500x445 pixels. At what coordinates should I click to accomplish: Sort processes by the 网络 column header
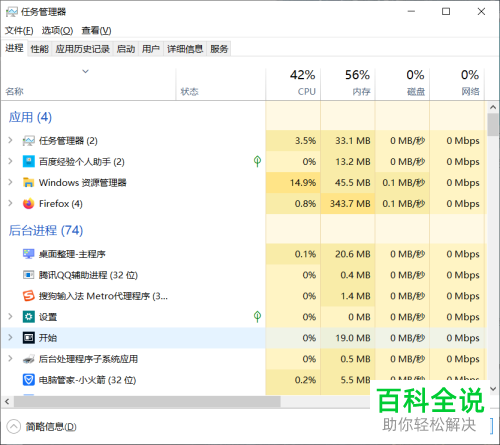[457, 84]
